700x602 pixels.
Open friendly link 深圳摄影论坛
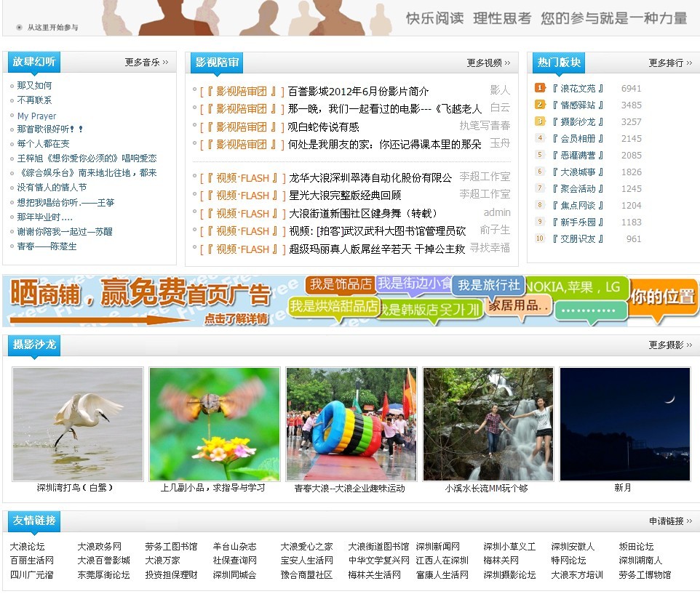point(509,575)
